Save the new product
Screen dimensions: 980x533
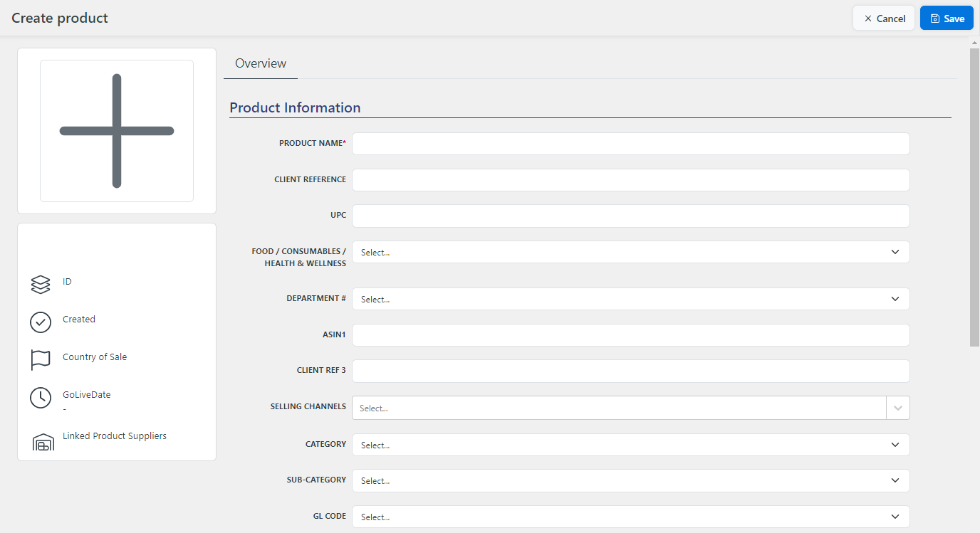(947, 19)
